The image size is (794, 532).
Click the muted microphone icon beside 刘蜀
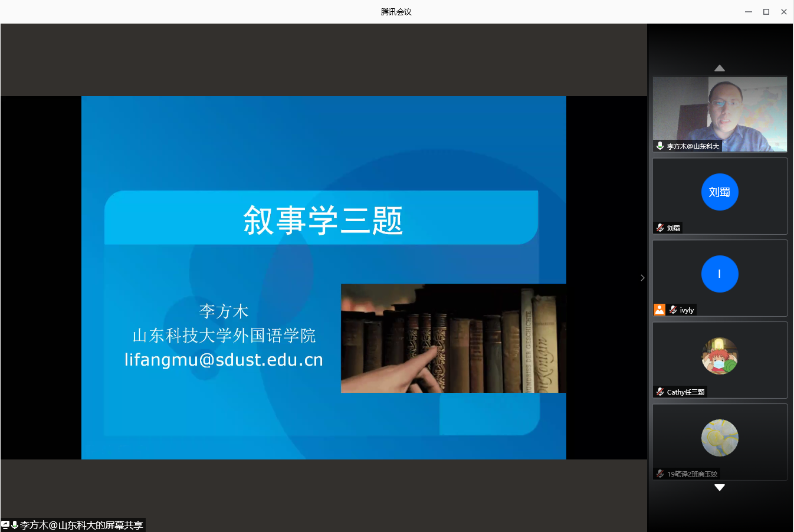660,228
